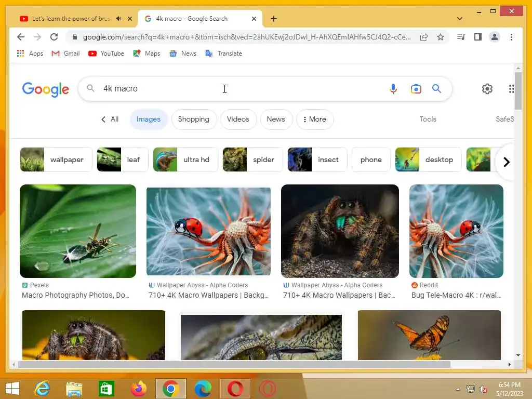Image resolution: width=532 pixels, height=399 pixels.
Task: Switch to the YouTube brush tab
Action: (71, 19)
